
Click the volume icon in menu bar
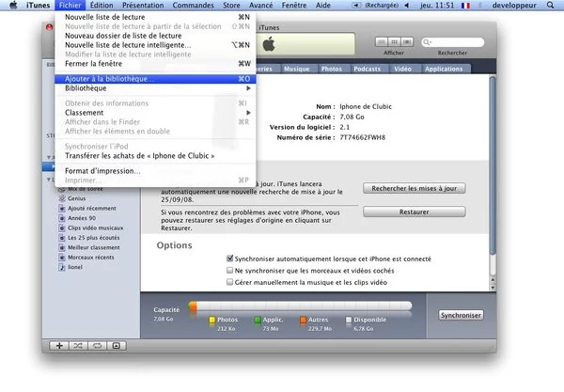407,6
